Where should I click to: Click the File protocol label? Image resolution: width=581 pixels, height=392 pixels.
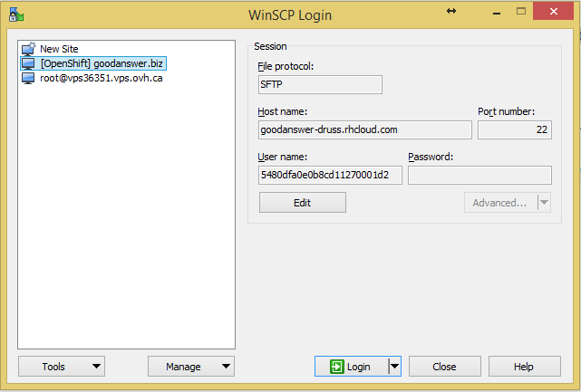pyautogui.click(x=286, y=67)
